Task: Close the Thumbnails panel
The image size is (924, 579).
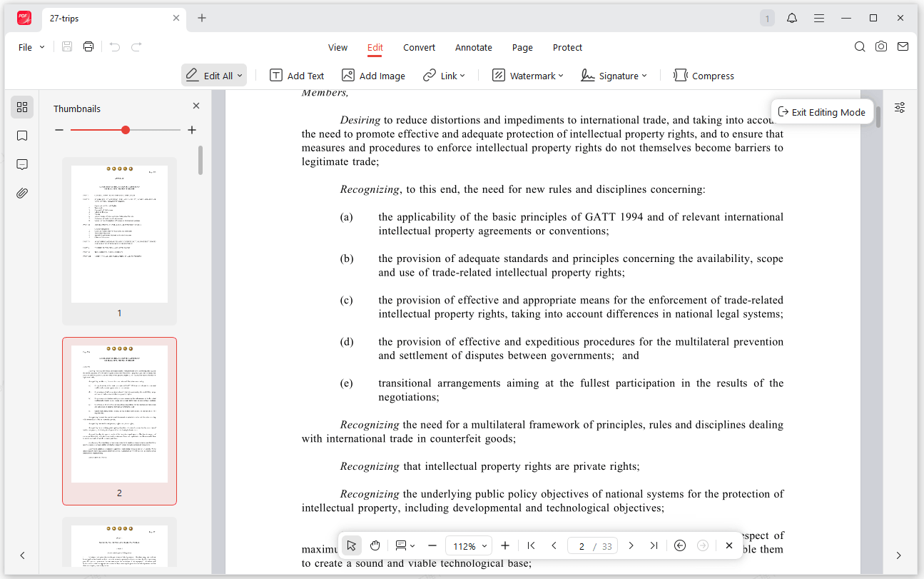Action: pyautogui.click(x=196, y=106)
